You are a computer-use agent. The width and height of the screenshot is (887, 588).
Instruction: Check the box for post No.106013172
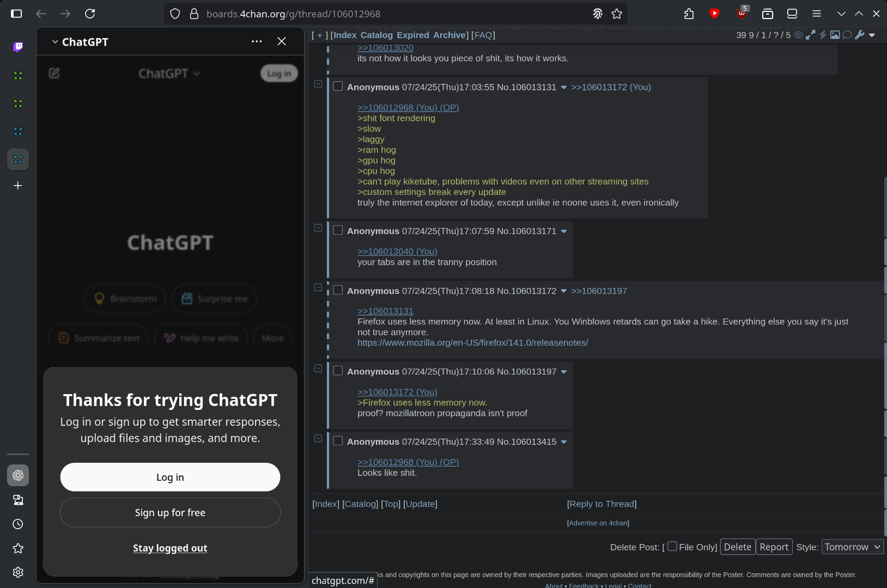(338, 290)
